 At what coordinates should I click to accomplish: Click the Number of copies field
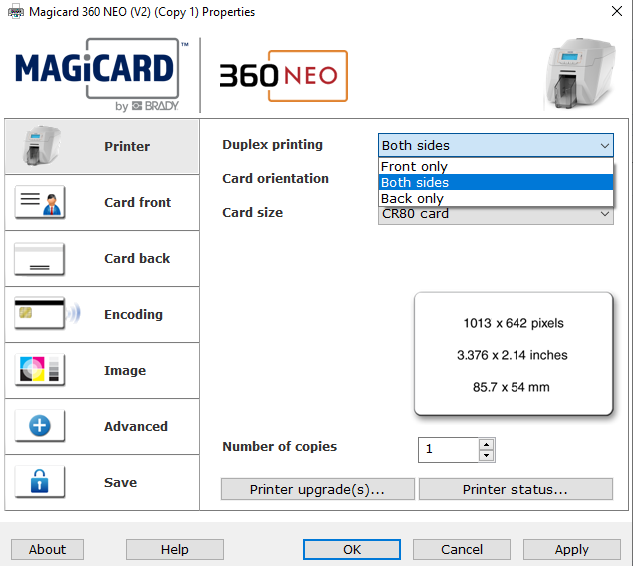(449, 450)
